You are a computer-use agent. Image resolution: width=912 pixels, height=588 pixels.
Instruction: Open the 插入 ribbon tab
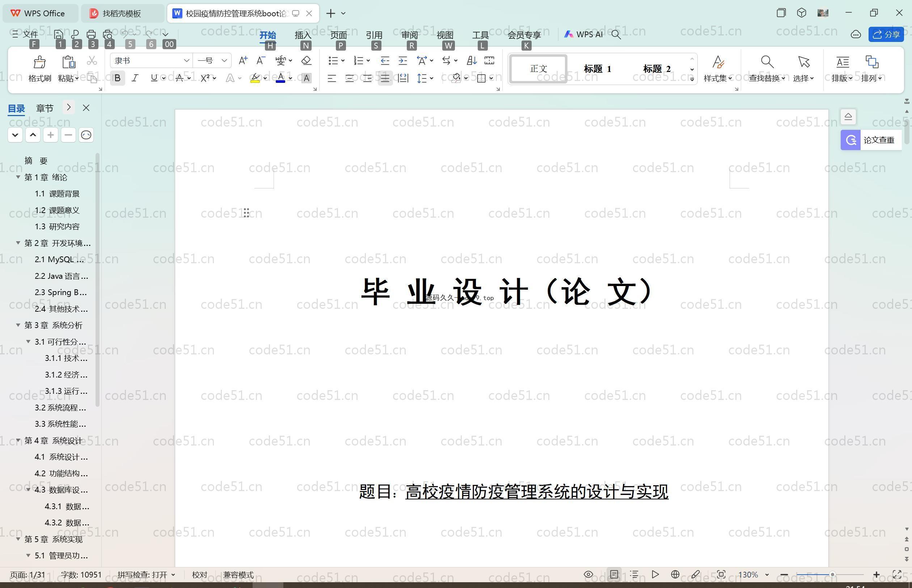tap(303, 35)
